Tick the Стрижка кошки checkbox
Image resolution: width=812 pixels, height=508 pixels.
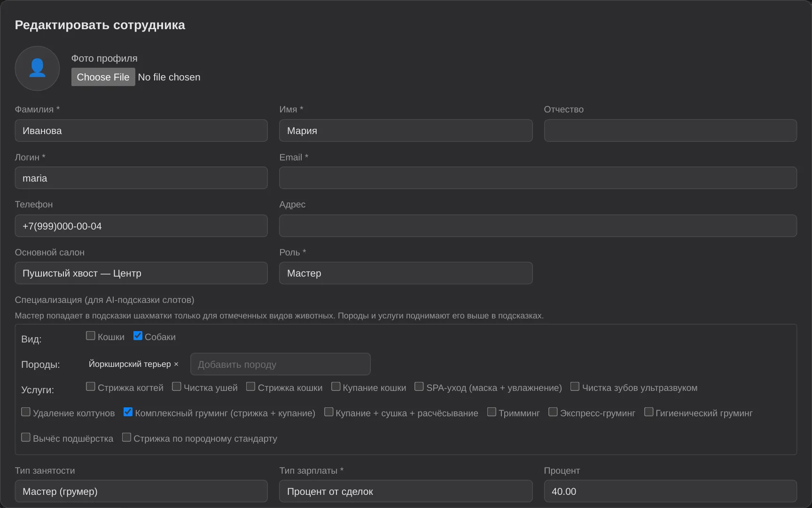[x=251, y=387]
